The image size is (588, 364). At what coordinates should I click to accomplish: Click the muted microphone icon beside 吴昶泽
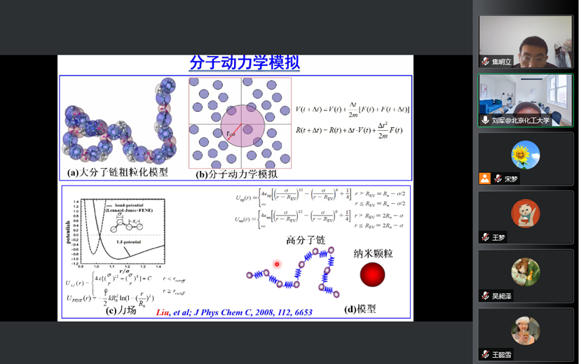click(x=486, y=295)
